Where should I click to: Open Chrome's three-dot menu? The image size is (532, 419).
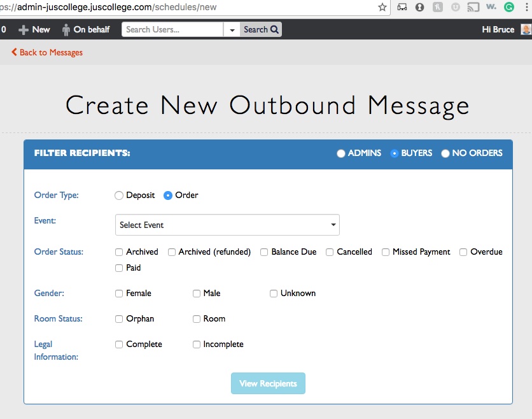point(526,7)
